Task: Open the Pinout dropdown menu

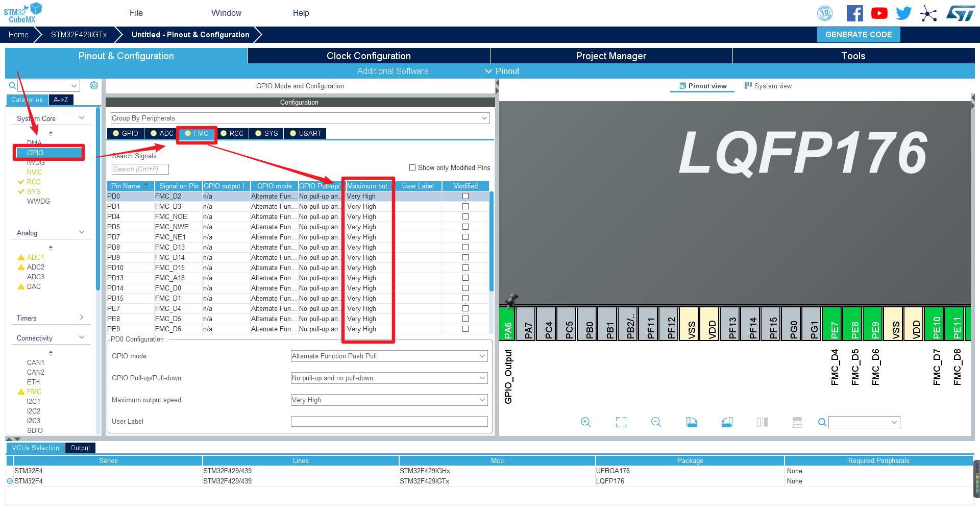Action: tap(502, 71)
